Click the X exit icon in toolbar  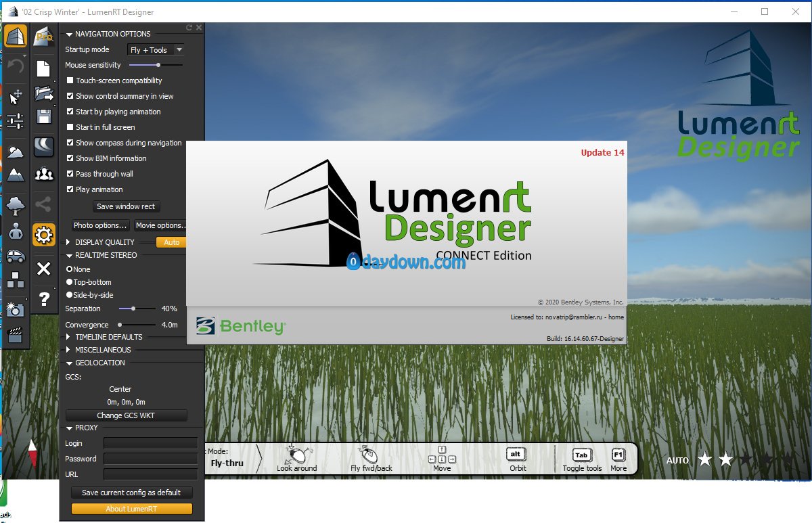pos(44,269)
